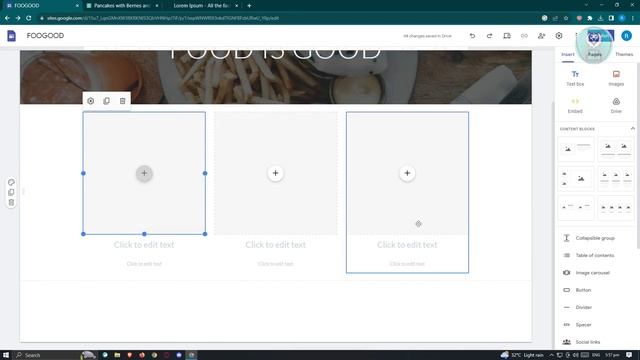Undo the last action
Screen dimensions: 640x360
472,36
